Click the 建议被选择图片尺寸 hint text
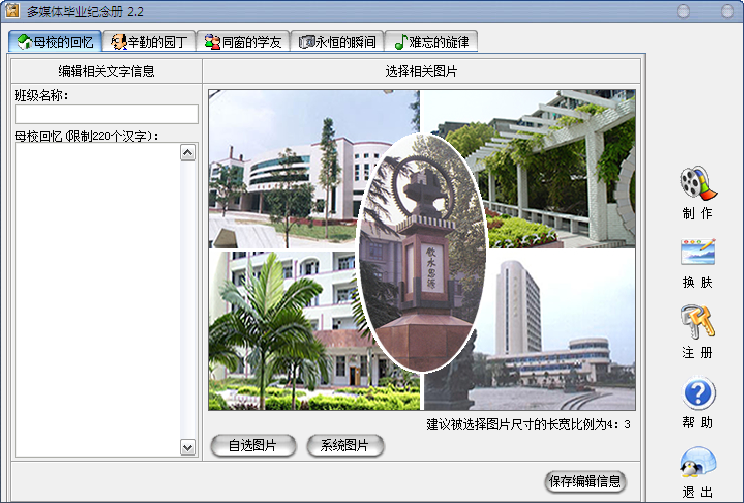Image resolution: width=744 pixels, height=503 pixels. [528, 424]
